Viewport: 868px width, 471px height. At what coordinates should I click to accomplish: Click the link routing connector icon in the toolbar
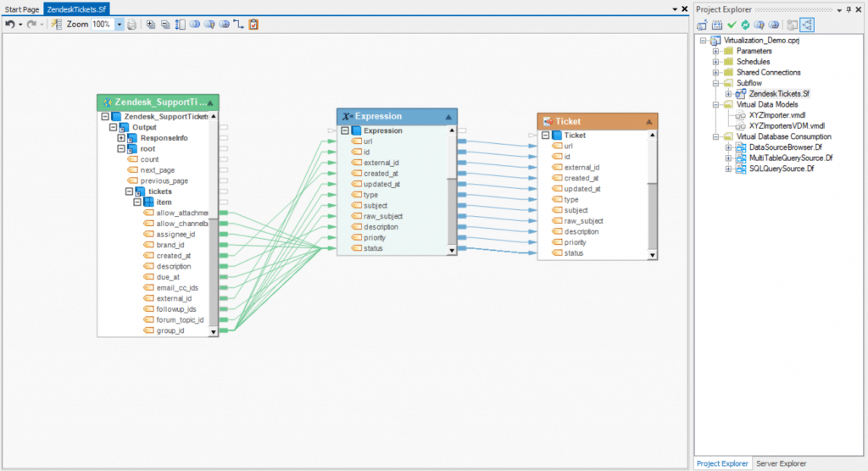coord(238,25)
